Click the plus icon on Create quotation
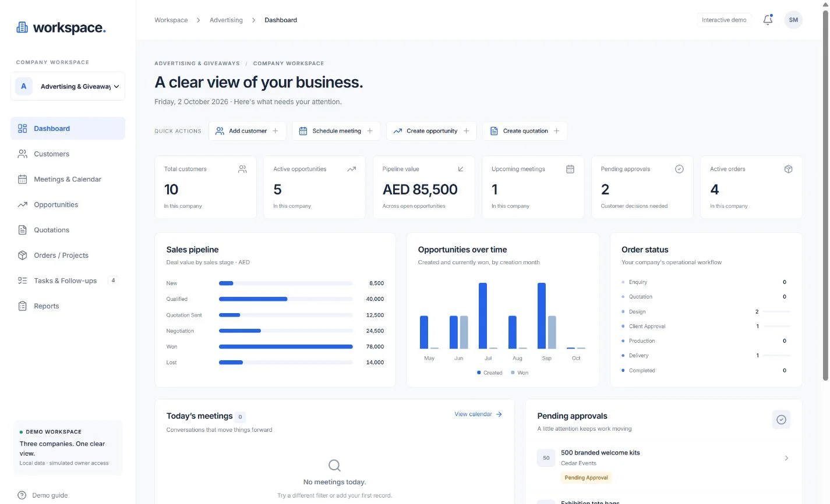This screenshot has width=830, height=504. coord(556,131)
